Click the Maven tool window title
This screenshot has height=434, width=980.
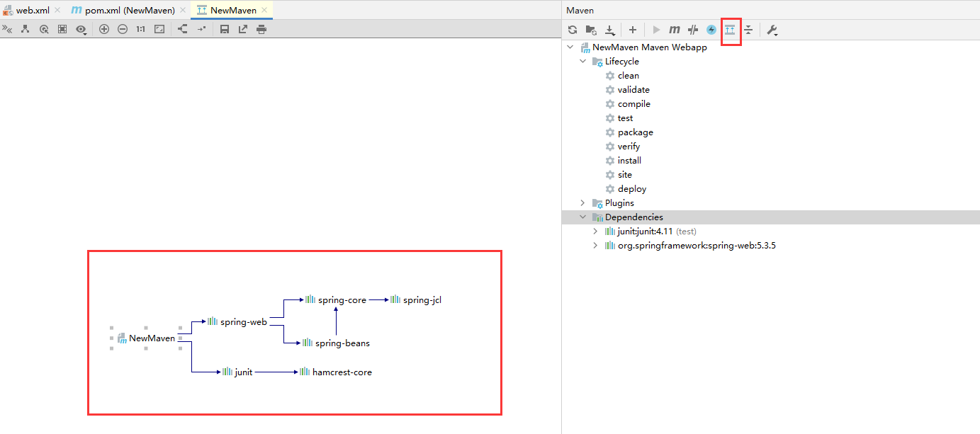point(580,11)
